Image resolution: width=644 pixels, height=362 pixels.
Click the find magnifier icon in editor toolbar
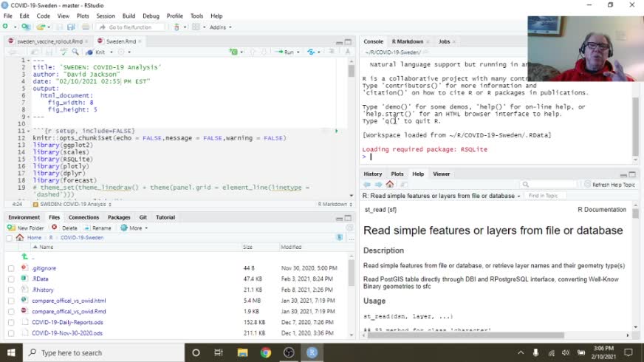[75, 52]
